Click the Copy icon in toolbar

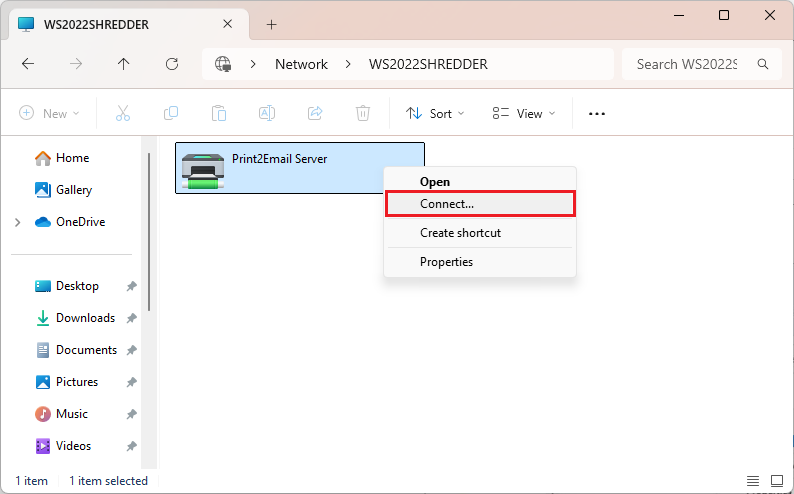click(x=171, y=114)
